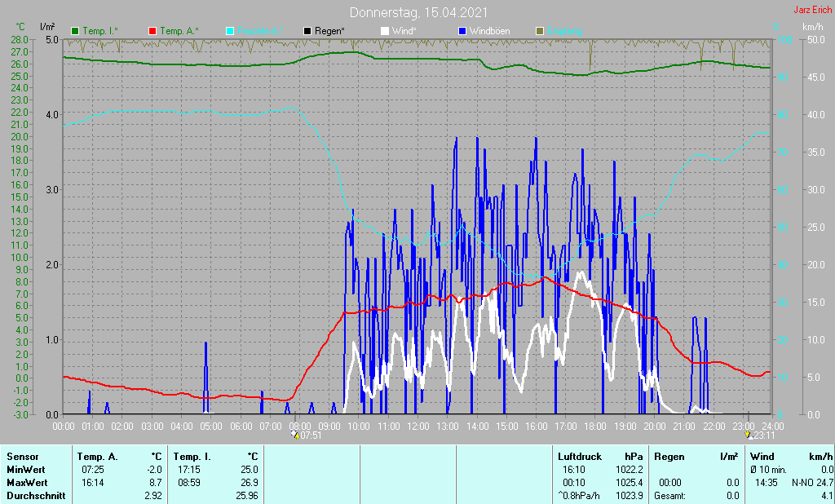Click the wind average value '4.1'
This screenshot has height=504, width=835.
click(x=827, y=496)
